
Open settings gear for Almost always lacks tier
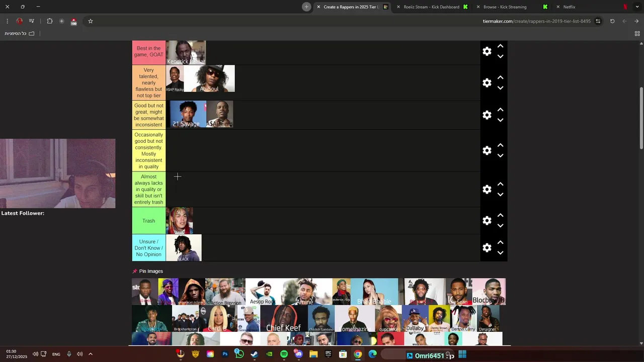487,190
